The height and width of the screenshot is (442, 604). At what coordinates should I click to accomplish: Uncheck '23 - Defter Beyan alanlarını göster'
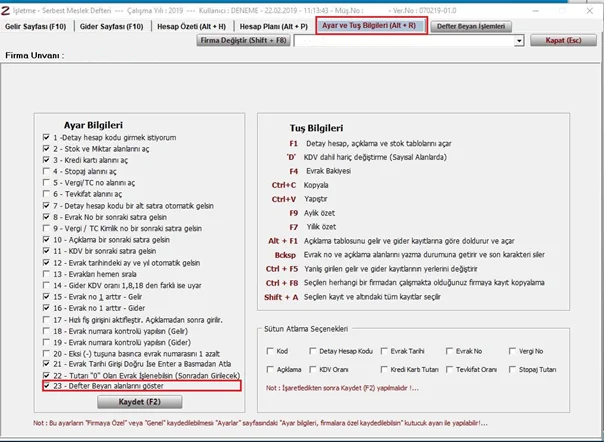(x=46, y=386)
